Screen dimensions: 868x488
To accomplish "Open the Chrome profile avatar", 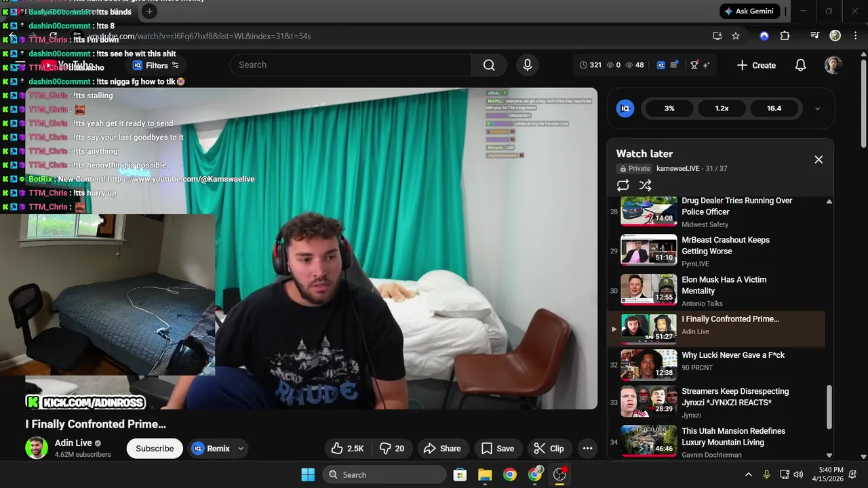I will pos(835,36).
